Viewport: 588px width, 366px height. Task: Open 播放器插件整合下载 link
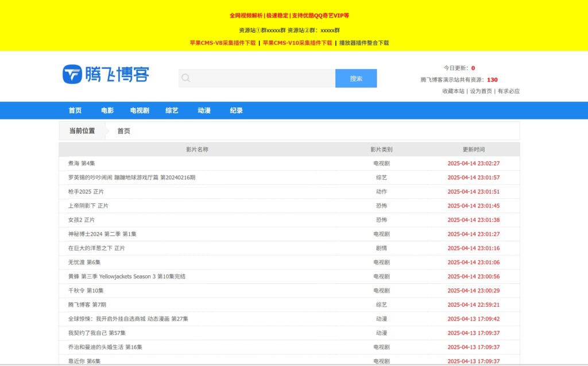[364, 43]
